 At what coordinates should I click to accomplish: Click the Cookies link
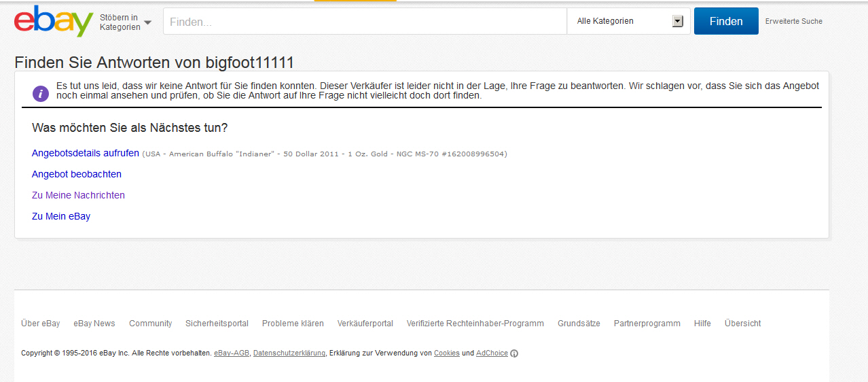pos(447,353)
